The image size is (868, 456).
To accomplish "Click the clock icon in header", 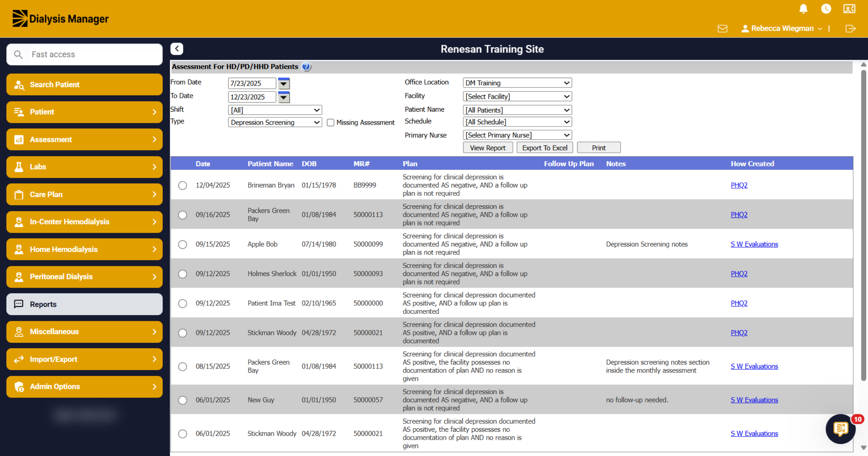I will [826, 9].
